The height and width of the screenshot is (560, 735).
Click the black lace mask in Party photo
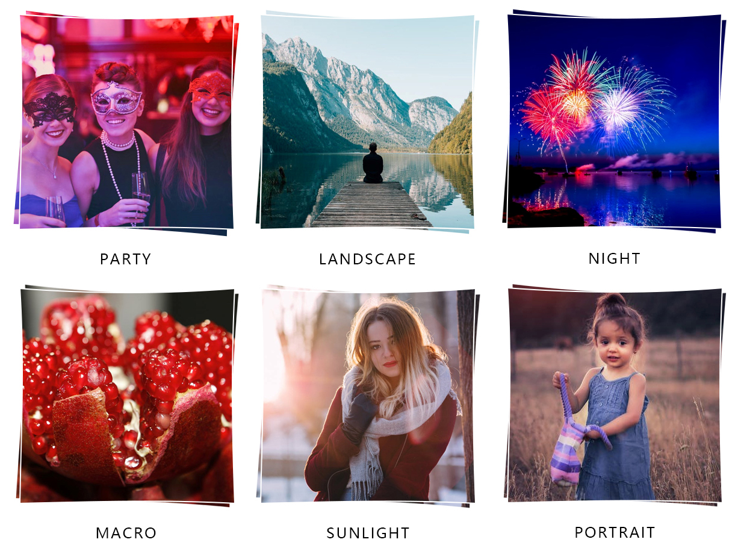click(49, 110)
